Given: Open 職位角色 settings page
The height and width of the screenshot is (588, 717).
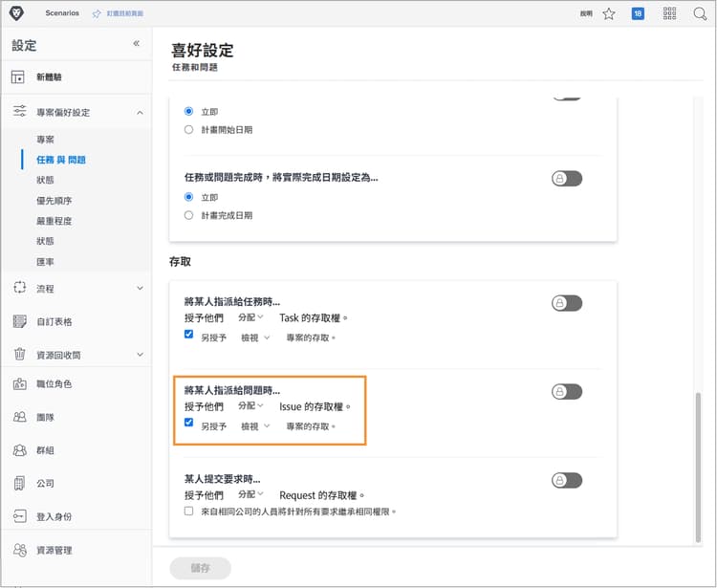Looking at the screenshot, I should click(54, 384).
